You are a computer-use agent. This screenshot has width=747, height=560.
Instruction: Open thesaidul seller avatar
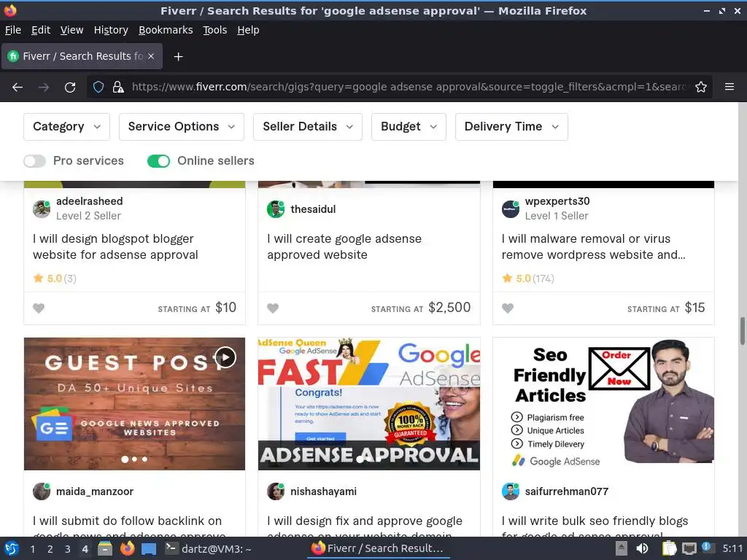pyautogui.click(x=275, y=209)
